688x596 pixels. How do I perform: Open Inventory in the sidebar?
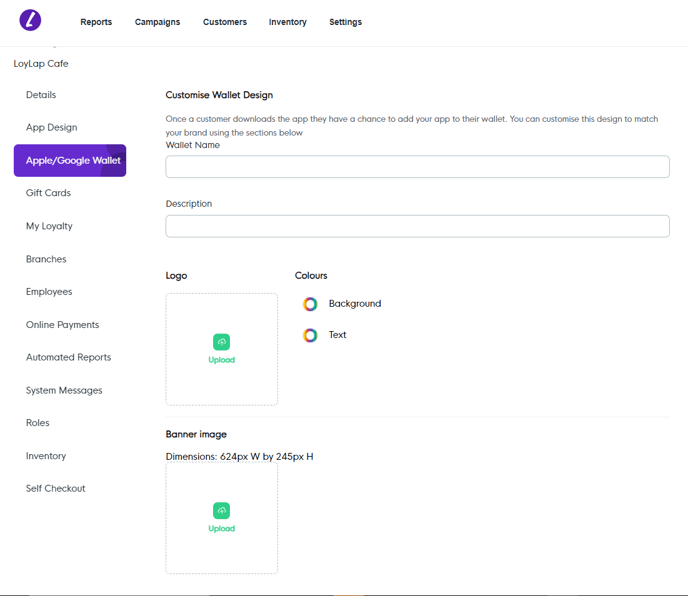tap(46, 456)
